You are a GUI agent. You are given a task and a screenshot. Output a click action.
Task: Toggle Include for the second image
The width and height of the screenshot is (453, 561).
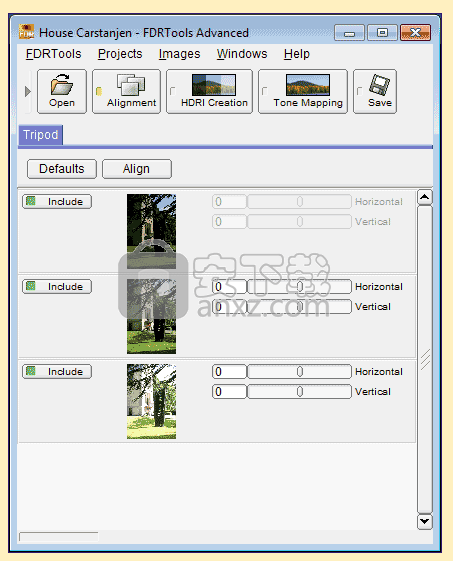coord(57,287)
